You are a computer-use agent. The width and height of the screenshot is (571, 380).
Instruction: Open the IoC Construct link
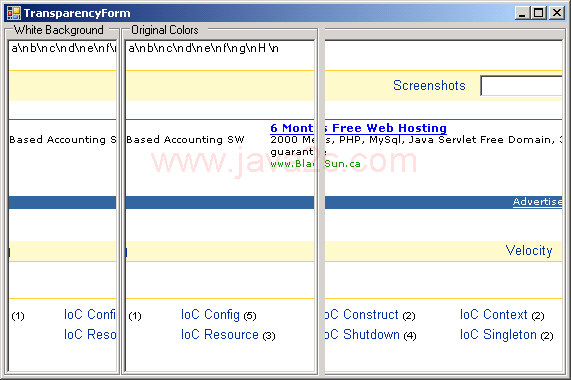pos(362,315)
